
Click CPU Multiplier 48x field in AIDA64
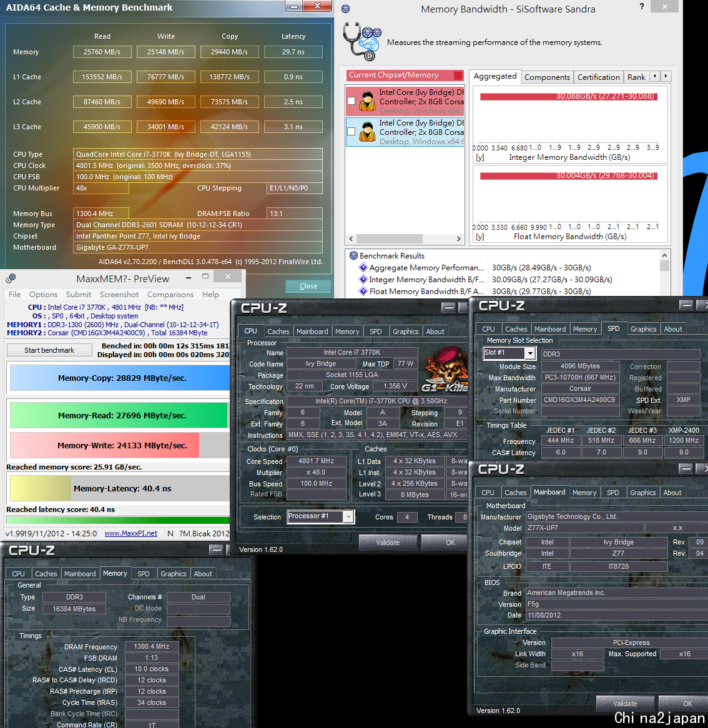pos(101,188)
